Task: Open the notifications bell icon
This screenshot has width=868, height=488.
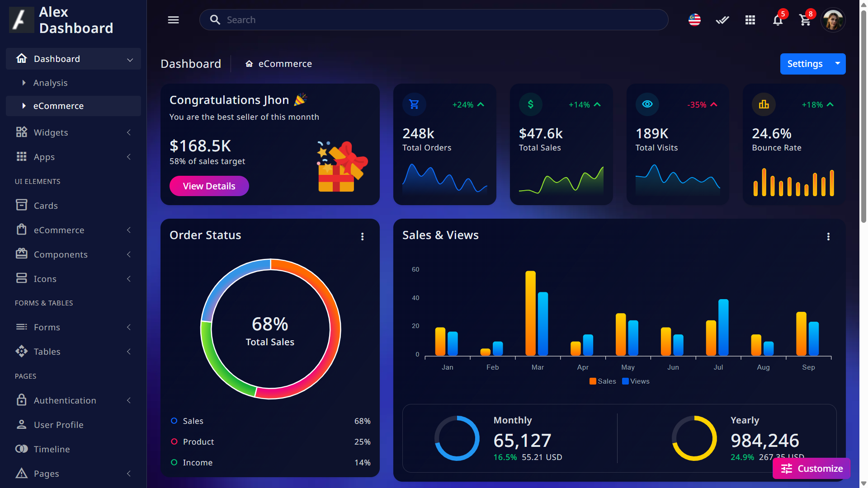Action: (778, 20)
